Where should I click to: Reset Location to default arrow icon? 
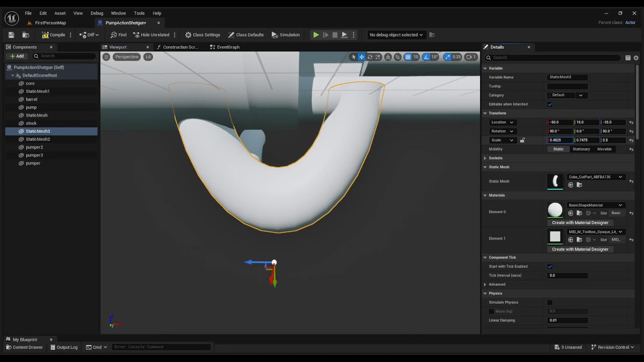[x=631, y=122]
